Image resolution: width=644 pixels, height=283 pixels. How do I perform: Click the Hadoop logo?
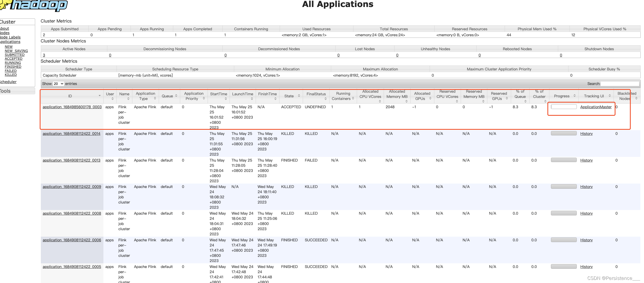pos(34,5)
